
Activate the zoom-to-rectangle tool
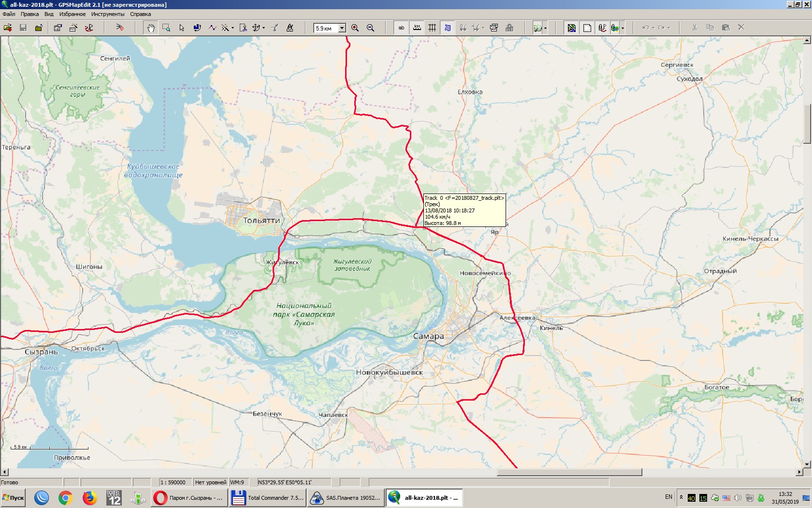166,28
